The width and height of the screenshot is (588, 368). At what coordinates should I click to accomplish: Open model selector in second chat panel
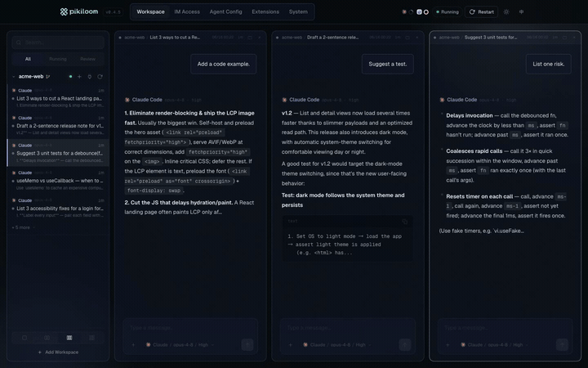click(337, 345)
